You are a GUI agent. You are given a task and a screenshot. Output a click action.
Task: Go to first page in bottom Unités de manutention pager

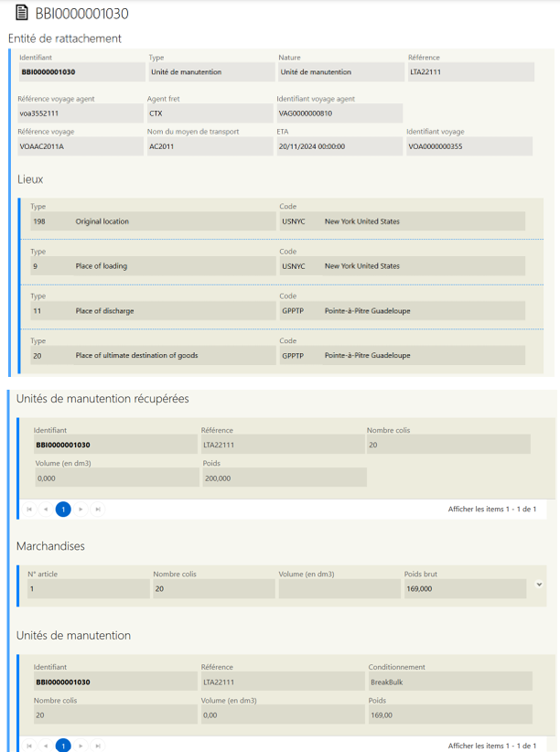(28, 746)
